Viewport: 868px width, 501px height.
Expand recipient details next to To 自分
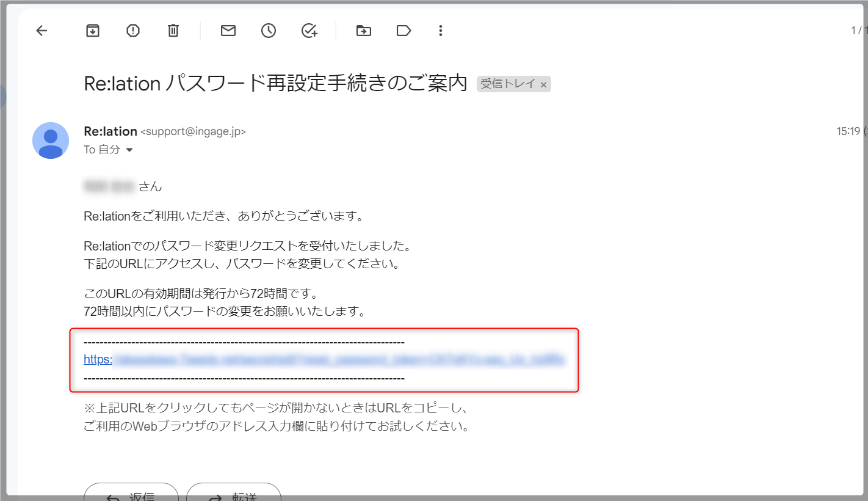[x=129, y=150]
